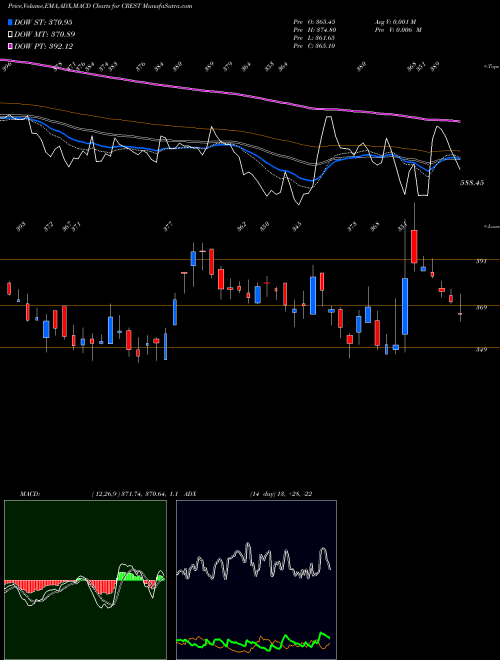The height and width of the screenshot is (660, 500).
Task: Click the white DOW MT legend swatch
Action: [10, 34]
